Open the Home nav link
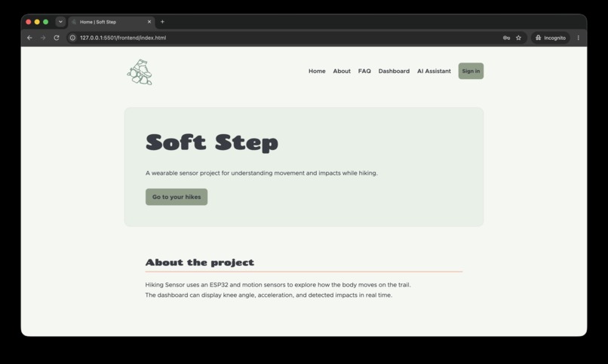Viewport: 608px width, 364px height. pos(317,71)
